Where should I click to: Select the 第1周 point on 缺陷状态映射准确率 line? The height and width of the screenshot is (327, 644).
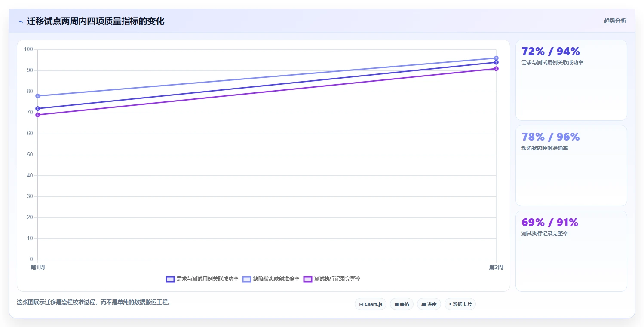click(x=38, y=96)
